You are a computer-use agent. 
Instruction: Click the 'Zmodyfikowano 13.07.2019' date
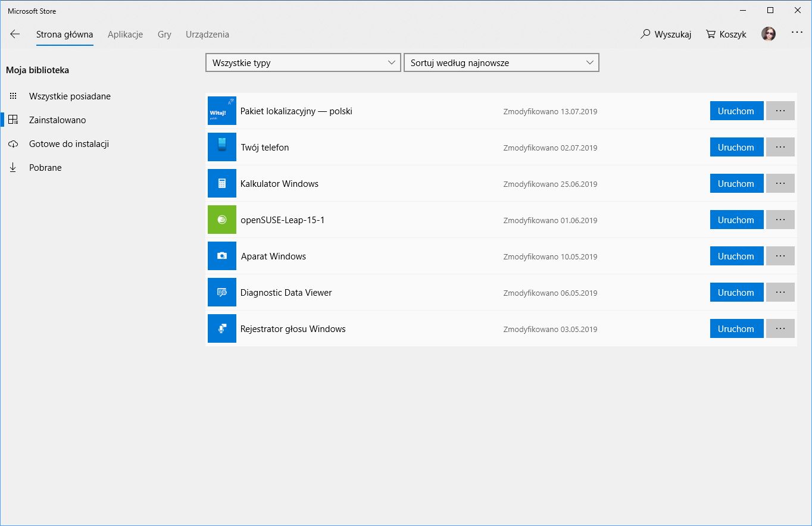point(550,111)
